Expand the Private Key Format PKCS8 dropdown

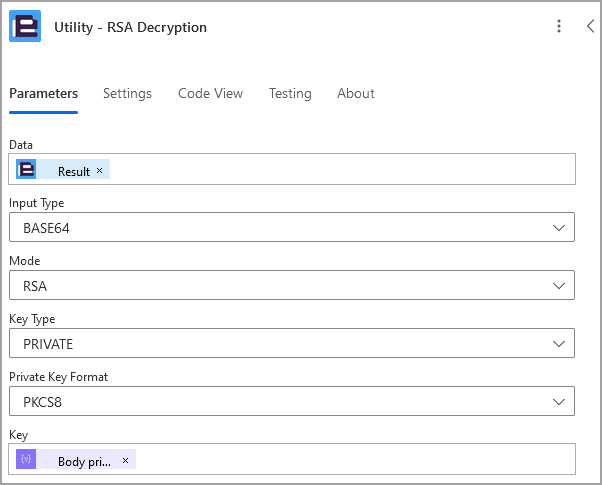click(x=292, y=401)
